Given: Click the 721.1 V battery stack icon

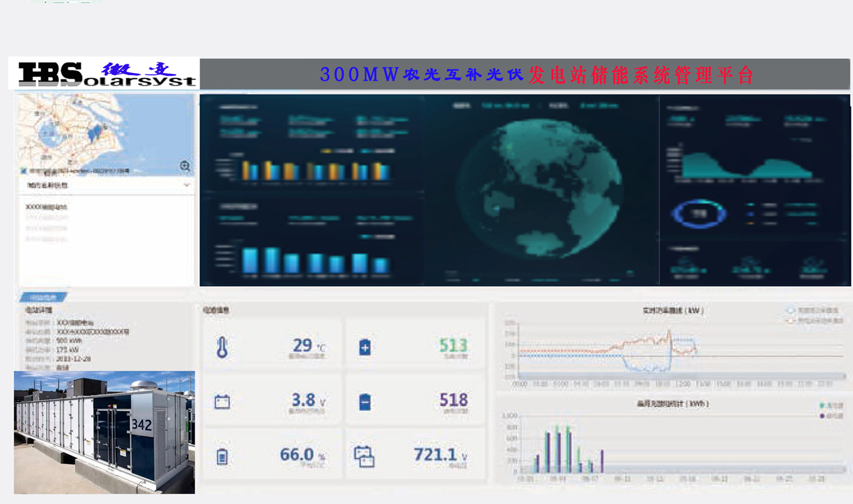Looking at the screenshot, I should [364, 457].
